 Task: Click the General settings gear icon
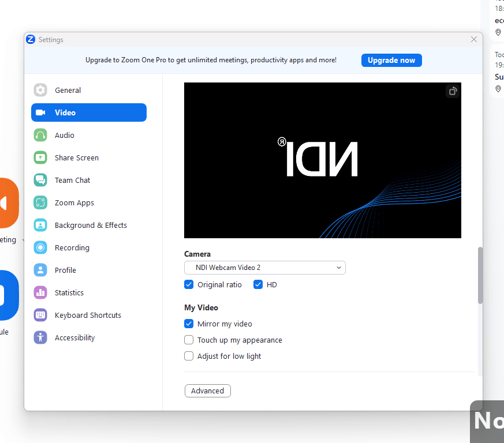(40, 90)
